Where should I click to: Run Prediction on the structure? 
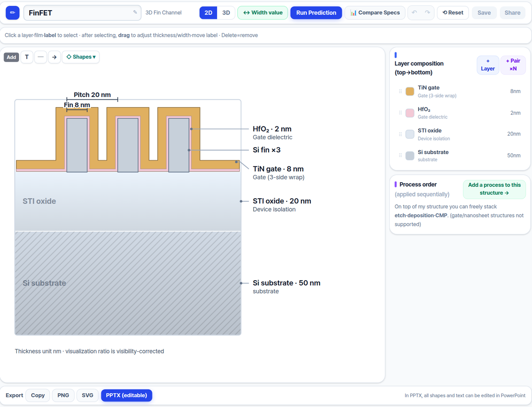(x=316, y=12)
